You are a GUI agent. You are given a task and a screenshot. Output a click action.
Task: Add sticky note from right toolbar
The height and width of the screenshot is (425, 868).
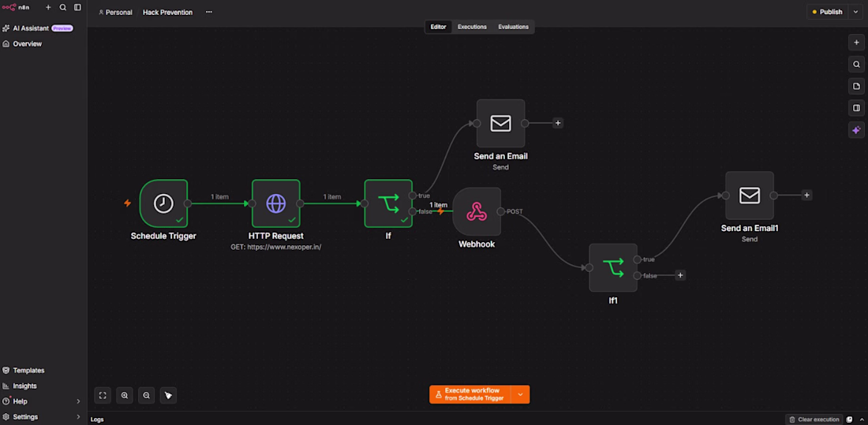(856, 86)
